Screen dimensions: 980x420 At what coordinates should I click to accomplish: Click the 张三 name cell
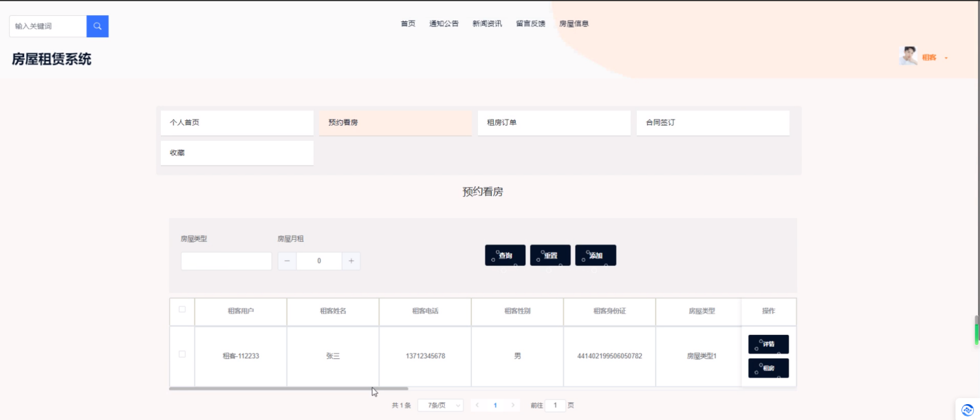(333, 356)
